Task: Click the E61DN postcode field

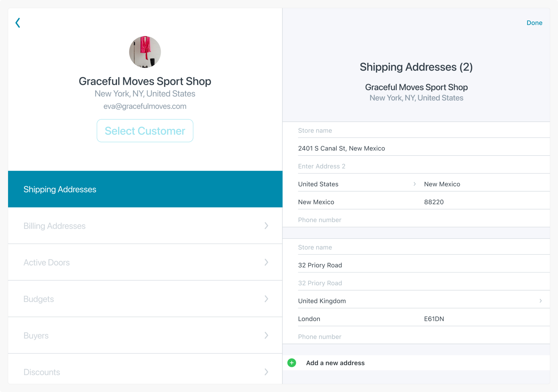Action: click(434, 319)
